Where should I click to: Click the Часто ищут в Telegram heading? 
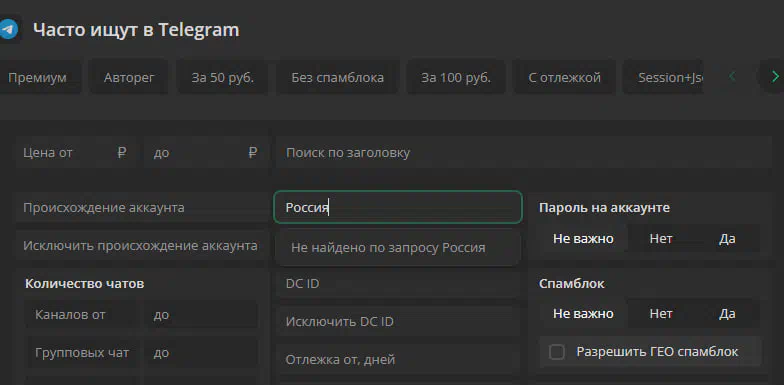tap(136, 30)
